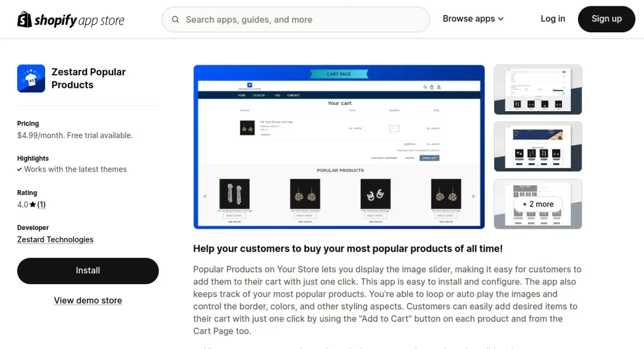Open the Zestard Technologies developer link

coord(55,239)
